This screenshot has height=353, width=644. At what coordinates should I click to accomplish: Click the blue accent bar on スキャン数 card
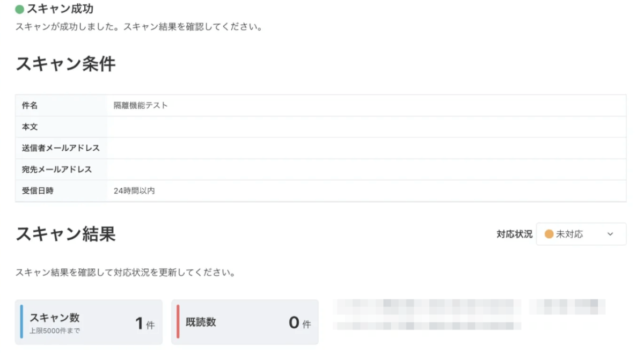[21, 322]
